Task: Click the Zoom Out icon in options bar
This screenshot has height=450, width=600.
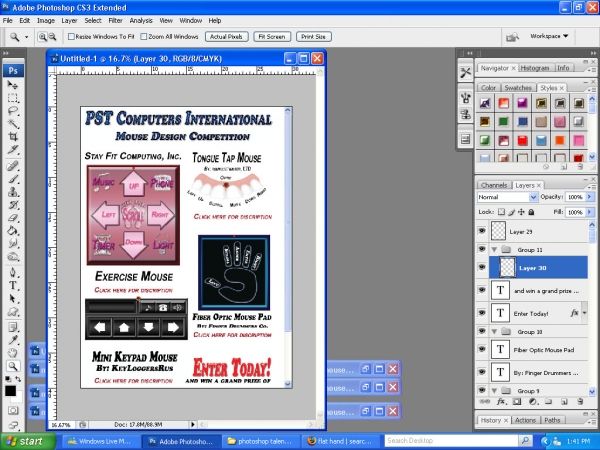Action: (x=52, y=37)
